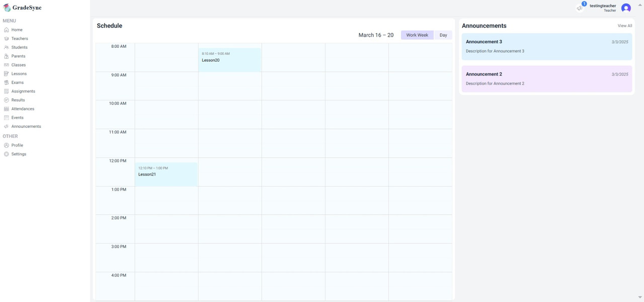The width and height of the screenshot is (644, 302).
Task: Click the Attendances sidebar icon
Action: (7, 109)
